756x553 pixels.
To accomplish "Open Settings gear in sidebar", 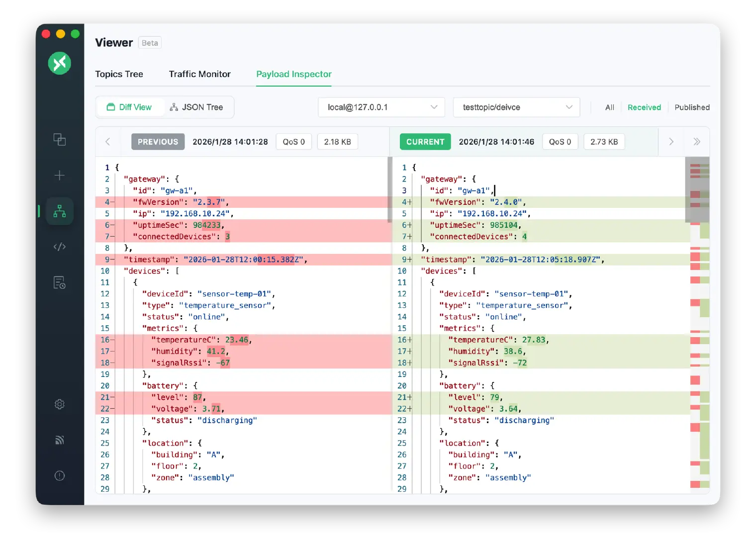I will (x=59, y=404).
